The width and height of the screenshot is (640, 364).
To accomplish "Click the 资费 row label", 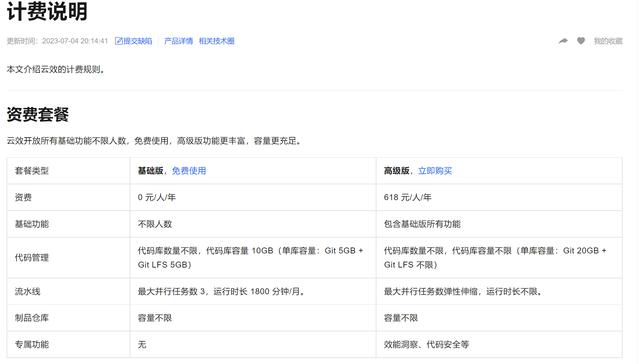I will coord(23,197).
